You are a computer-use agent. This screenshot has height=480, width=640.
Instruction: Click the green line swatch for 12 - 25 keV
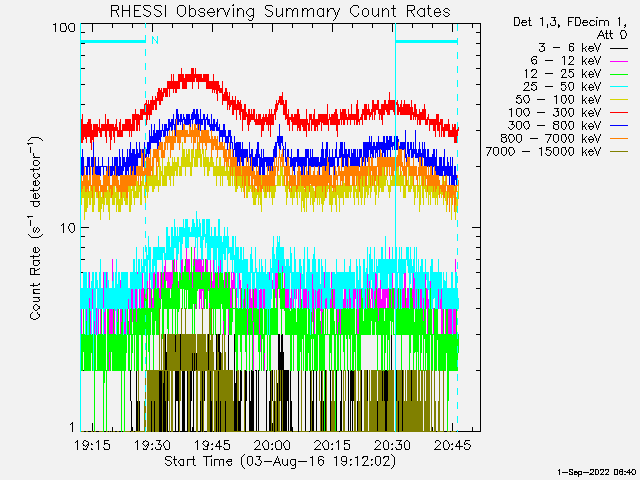(x=619, y=74)
